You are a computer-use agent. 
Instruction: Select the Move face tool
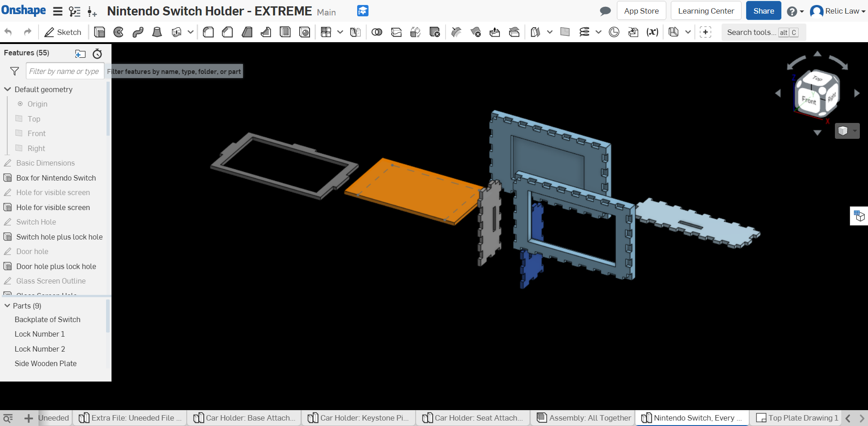click(x=495, y=32)
